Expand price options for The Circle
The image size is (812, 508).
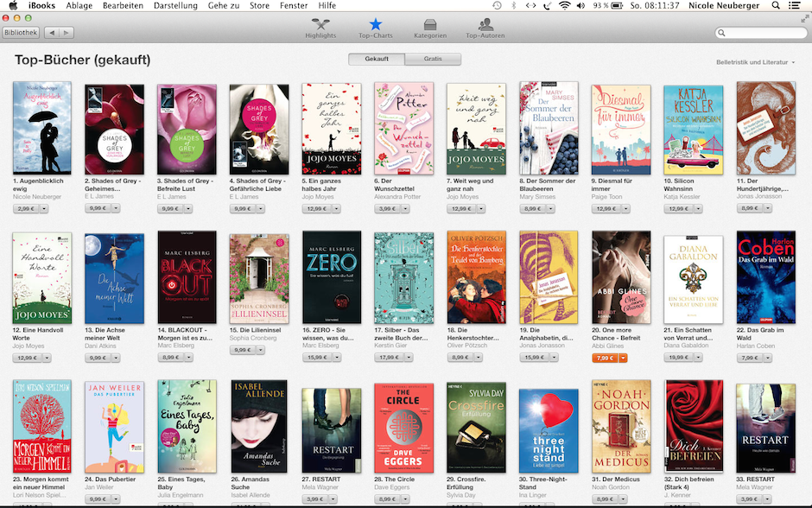pos(405,499)
